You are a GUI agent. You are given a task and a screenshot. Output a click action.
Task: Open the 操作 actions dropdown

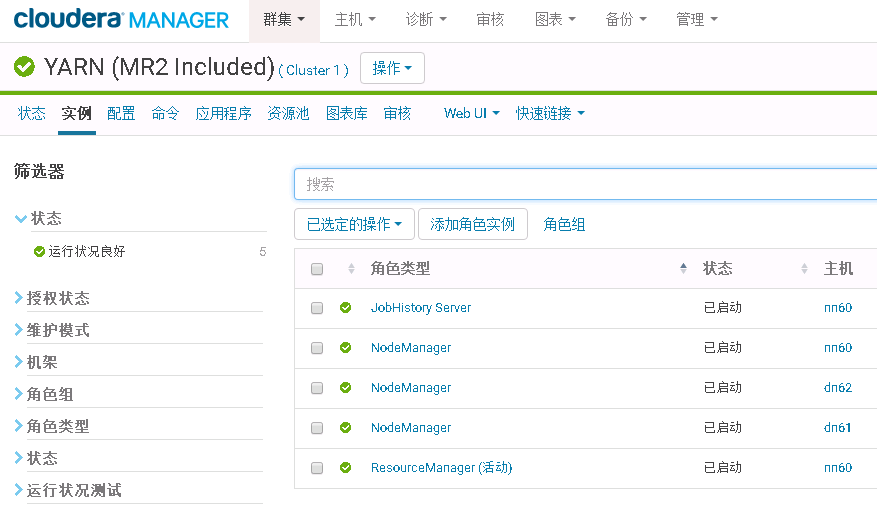click(392, 68)
